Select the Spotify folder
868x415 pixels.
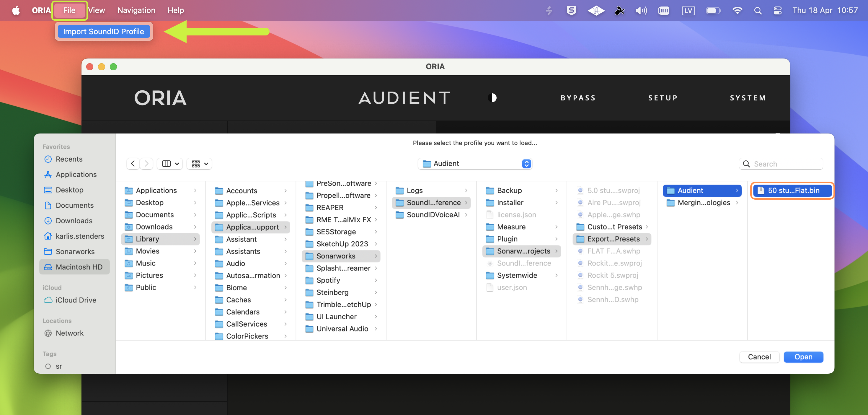click(341, 280)
